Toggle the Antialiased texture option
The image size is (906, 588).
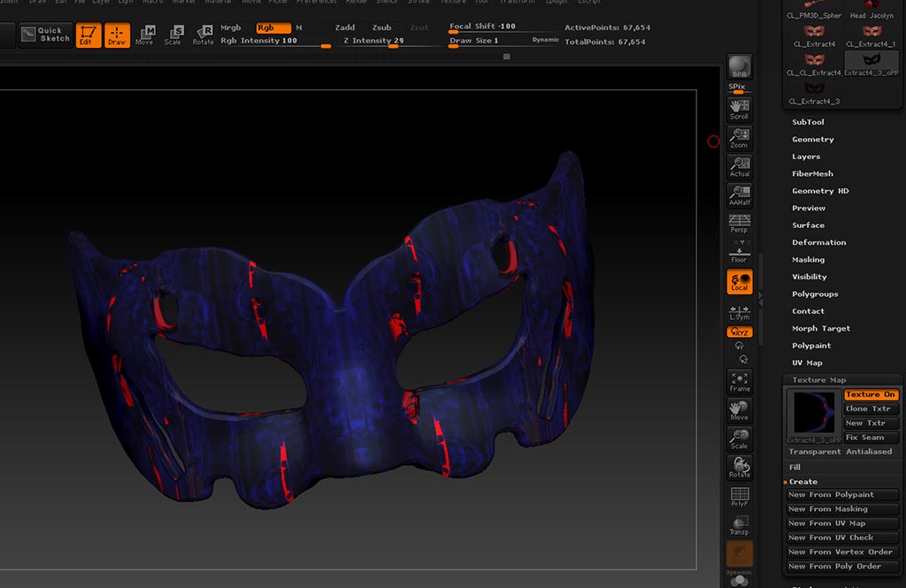[x=869, y=452]
